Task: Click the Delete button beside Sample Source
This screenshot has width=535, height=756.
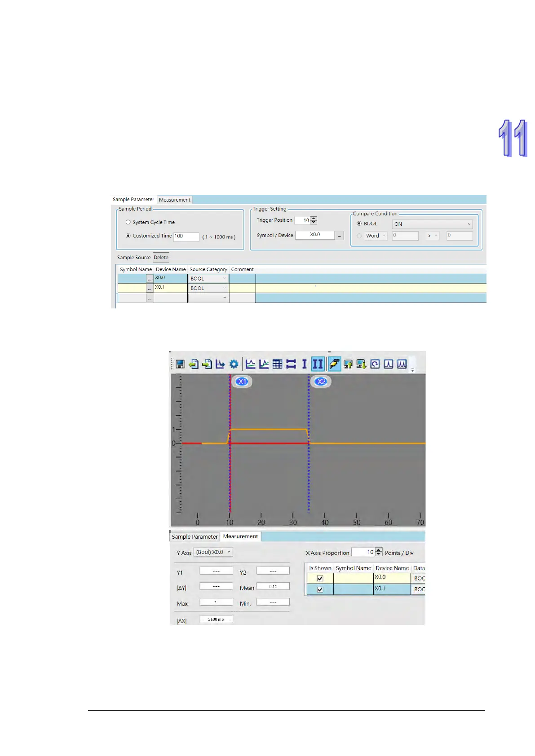Action: coord(161,257)
